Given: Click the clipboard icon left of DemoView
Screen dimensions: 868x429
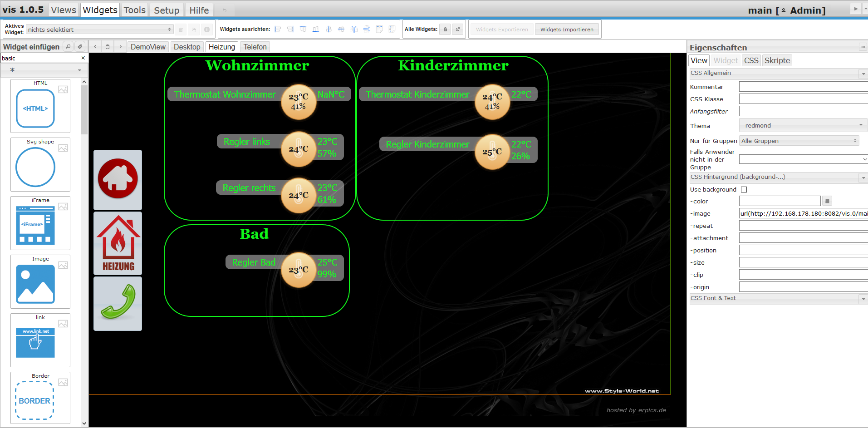Looking at the screenshot, I should [108, 47].
